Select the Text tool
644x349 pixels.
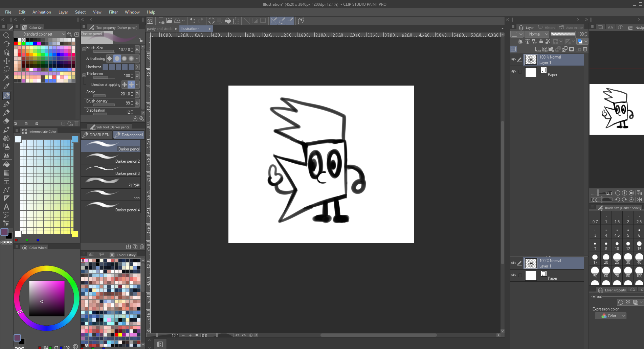click(x=6, y=207)
